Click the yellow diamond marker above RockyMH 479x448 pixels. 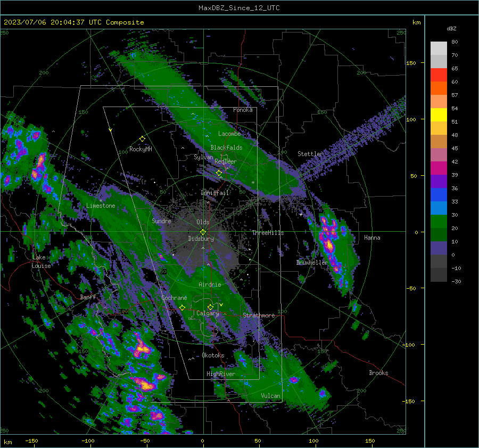(142, 139)
